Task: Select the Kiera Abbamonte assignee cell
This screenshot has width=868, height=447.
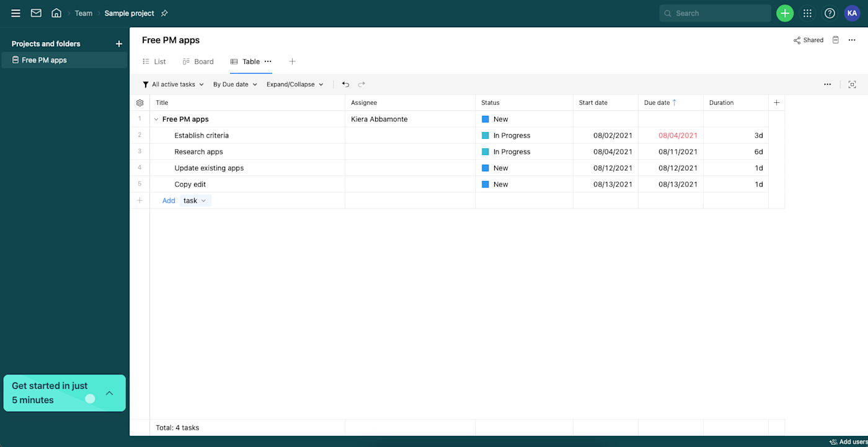Action: (410, 119)
